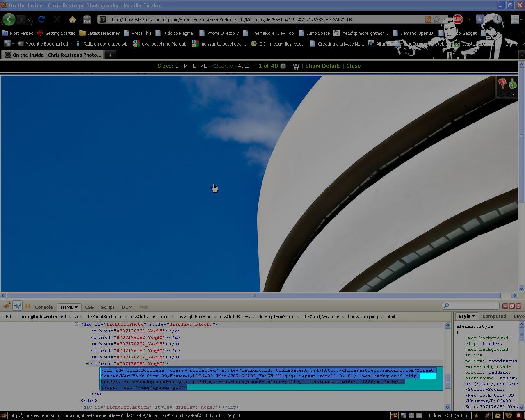Click the Firefox globe icon in status bar
525x420 pixels.
tap(509, 415)
